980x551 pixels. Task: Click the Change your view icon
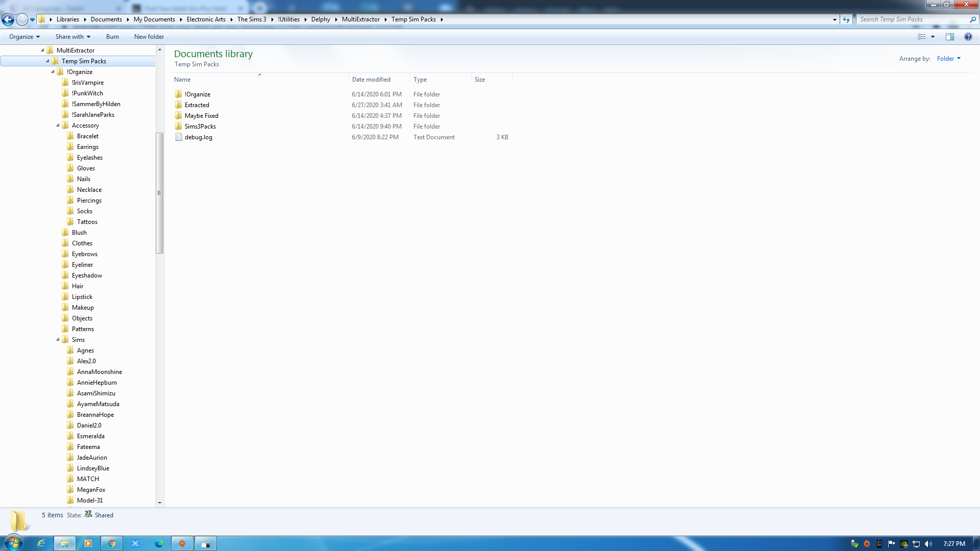point(921,37)
